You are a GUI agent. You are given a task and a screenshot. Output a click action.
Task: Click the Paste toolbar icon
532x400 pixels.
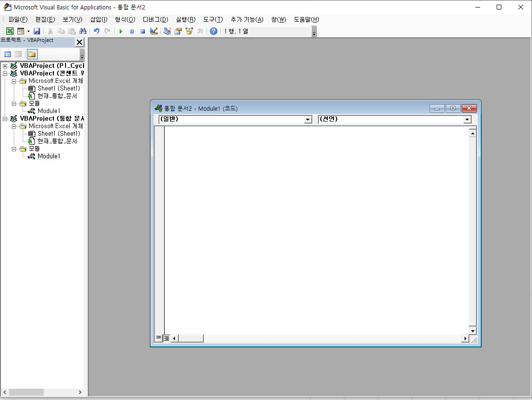pyautogui.click(x=72, y=31)
